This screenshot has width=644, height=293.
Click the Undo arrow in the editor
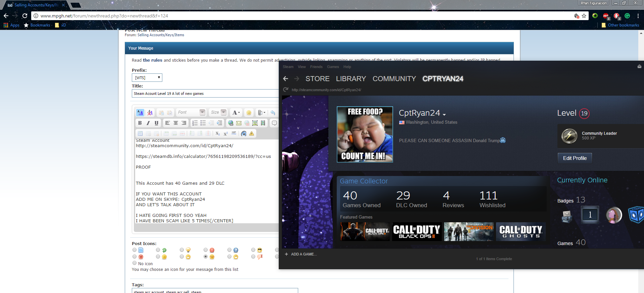click(273, 113)
